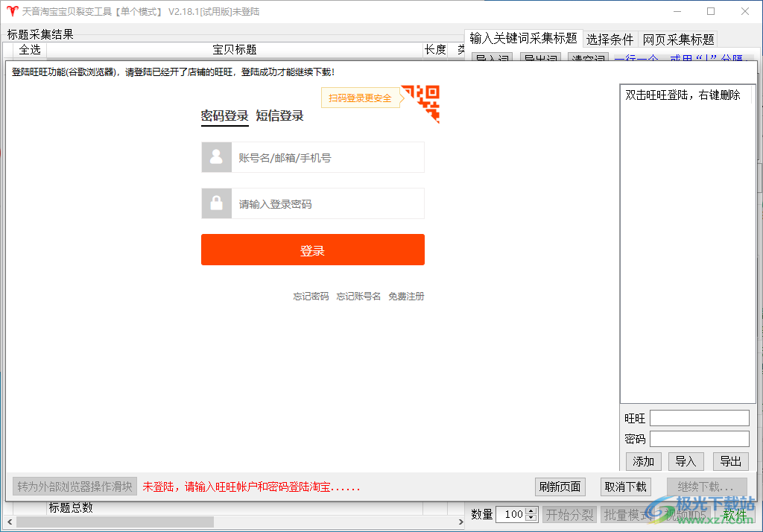
Task: Click the 导入 button
Action: 686,461
